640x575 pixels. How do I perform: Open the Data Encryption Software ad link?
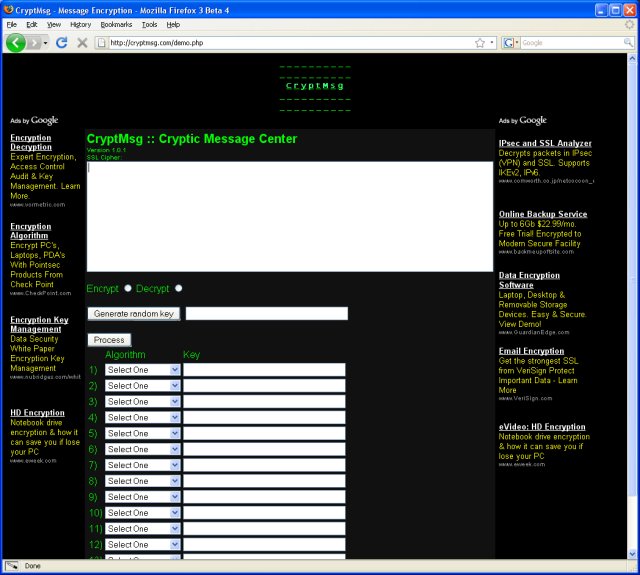(x=529, y=280)
